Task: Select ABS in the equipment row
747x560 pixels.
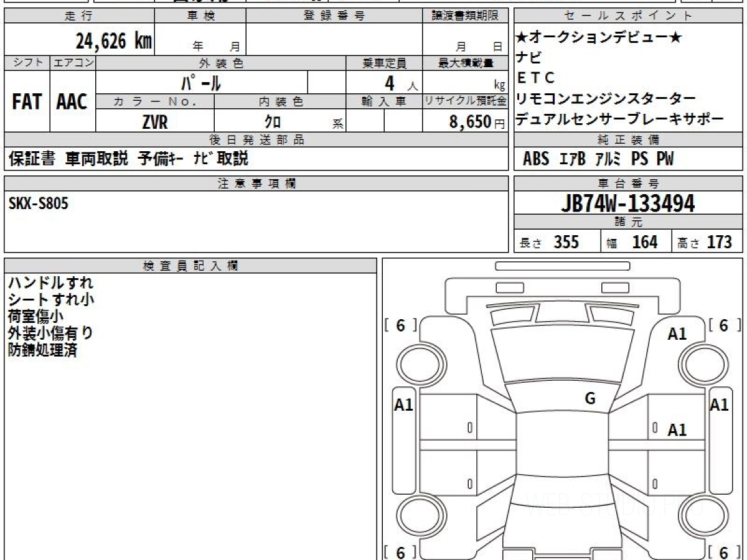Action: click(535, 159)
